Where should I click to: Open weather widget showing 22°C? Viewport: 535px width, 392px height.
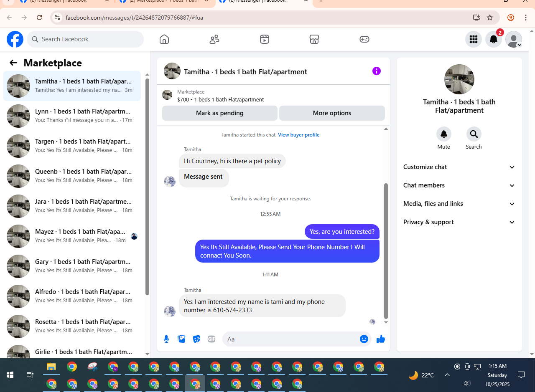click(421, 375)
